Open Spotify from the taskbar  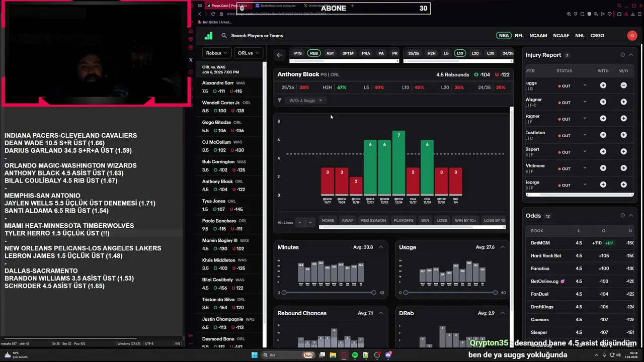coord(355,355)
